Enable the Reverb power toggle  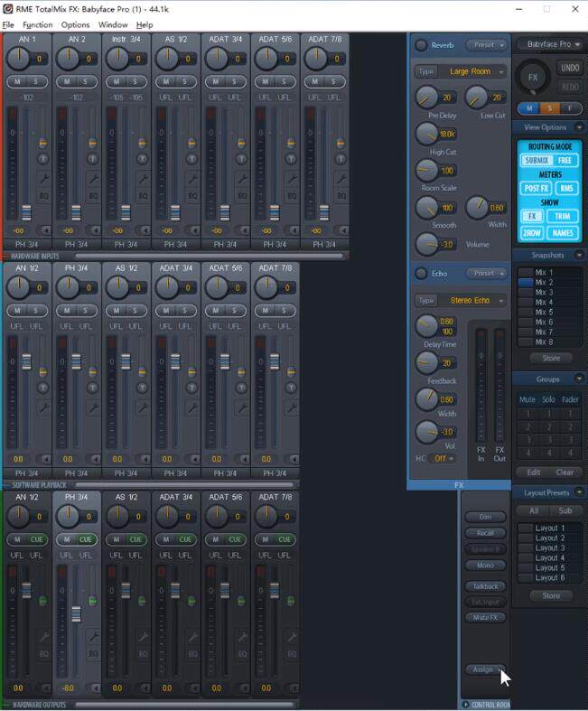pos(421,45)
